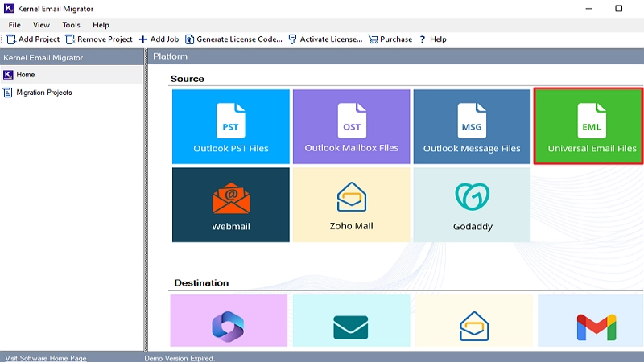Screen dimensions: 644x362
Task: Open the Tools menu
Action: 71,25
